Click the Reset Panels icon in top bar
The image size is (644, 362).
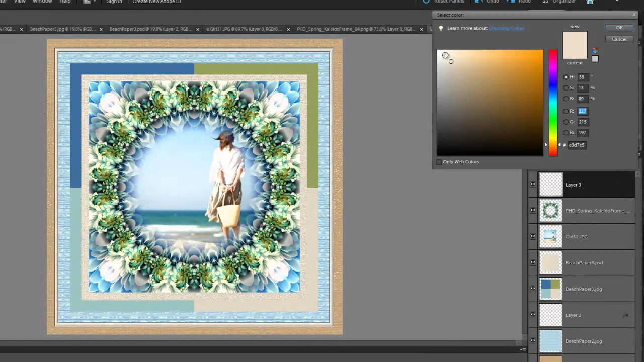point(426,2)
